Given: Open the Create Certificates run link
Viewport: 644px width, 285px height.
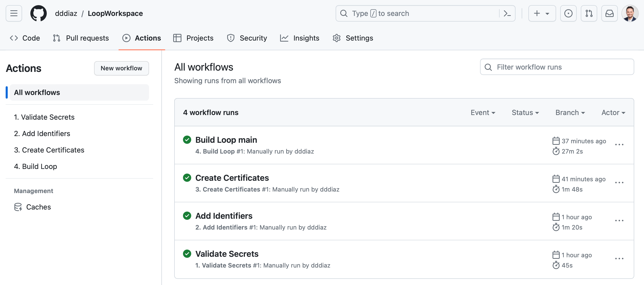Looking at the screenshot, I should click(232, 178).
